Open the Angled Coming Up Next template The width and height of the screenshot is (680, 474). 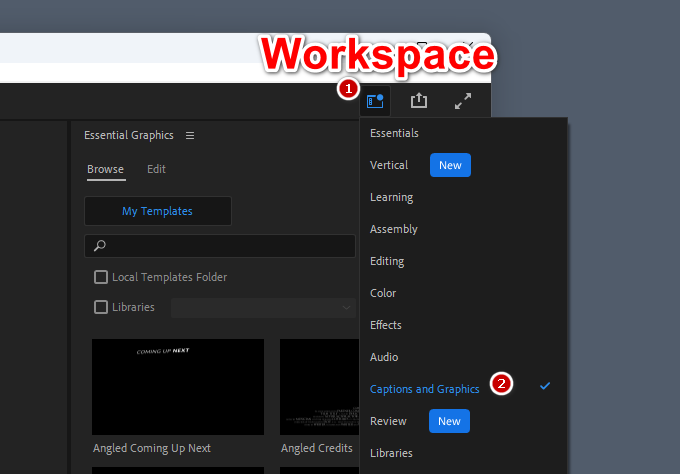click(x=178, y=386)
